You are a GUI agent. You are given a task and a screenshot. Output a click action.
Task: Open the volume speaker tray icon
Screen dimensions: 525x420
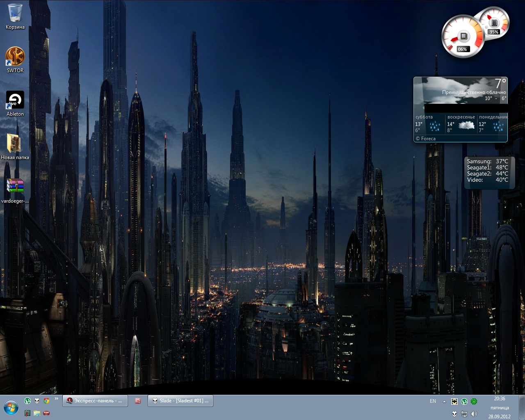click(x=474, y=414)
